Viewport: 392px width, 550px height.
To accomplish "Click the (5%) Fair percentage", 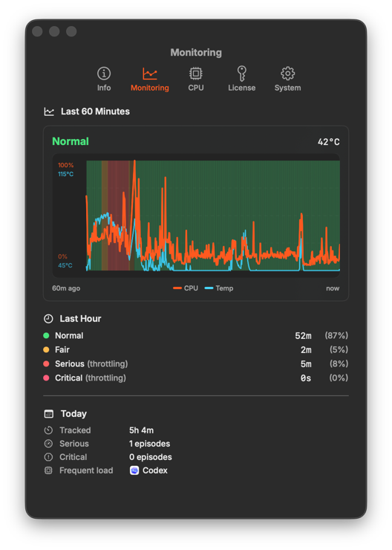I will (x=339, y=350).
